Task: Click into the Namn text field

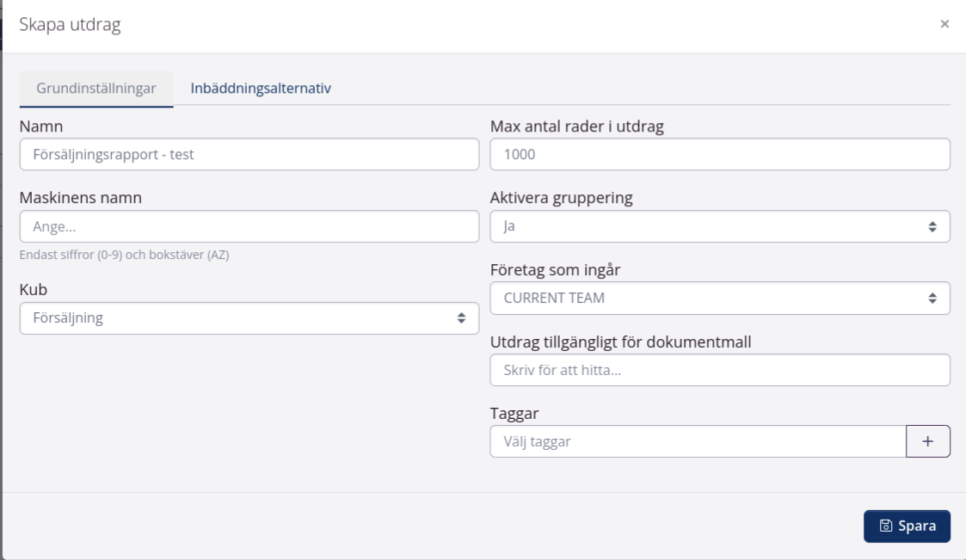Action: click(x=249, y=155)
